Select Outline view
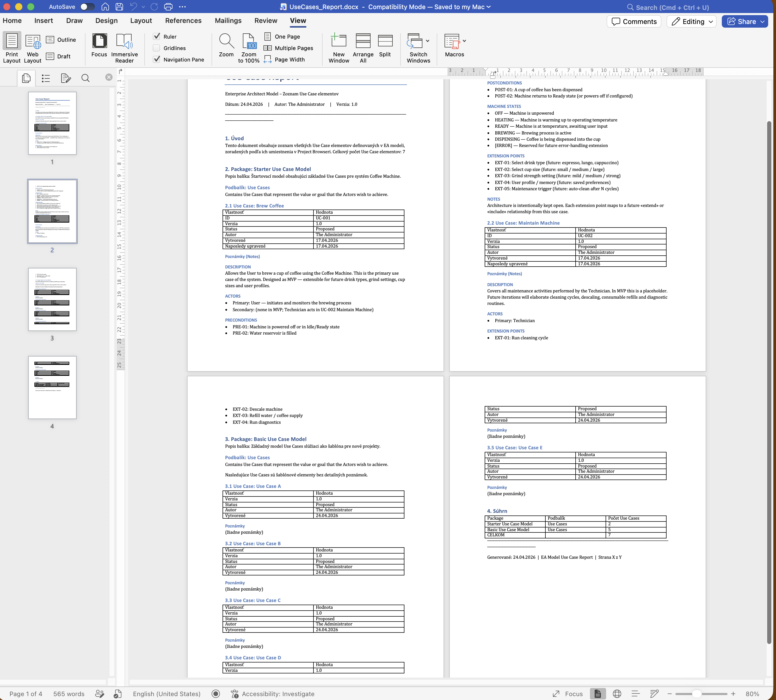Viewport: 776px width, 700px height. (61, 40)
